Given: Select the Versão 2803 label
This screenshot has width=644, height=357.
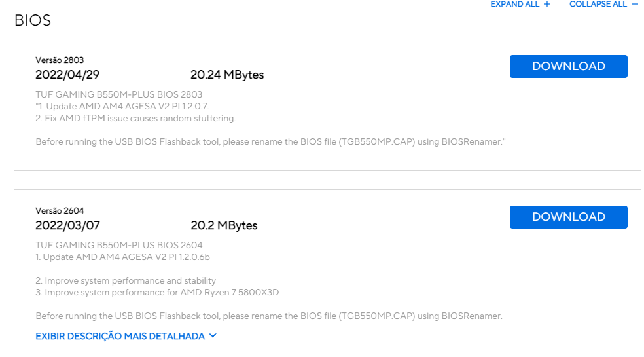Looking at the screenshot, I should point(60,60).
